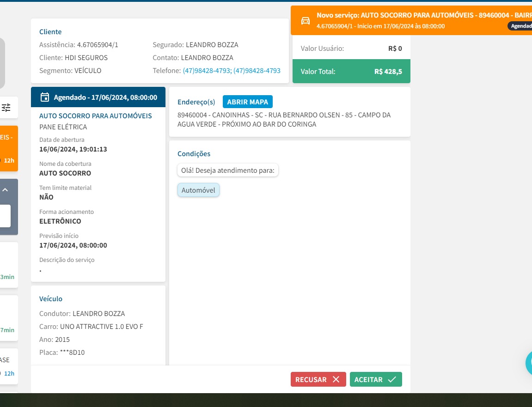Click the Previsão início value 17/06/2024, 08:00:00
Screen dimensions: 532x407
(x=73, y=245)
